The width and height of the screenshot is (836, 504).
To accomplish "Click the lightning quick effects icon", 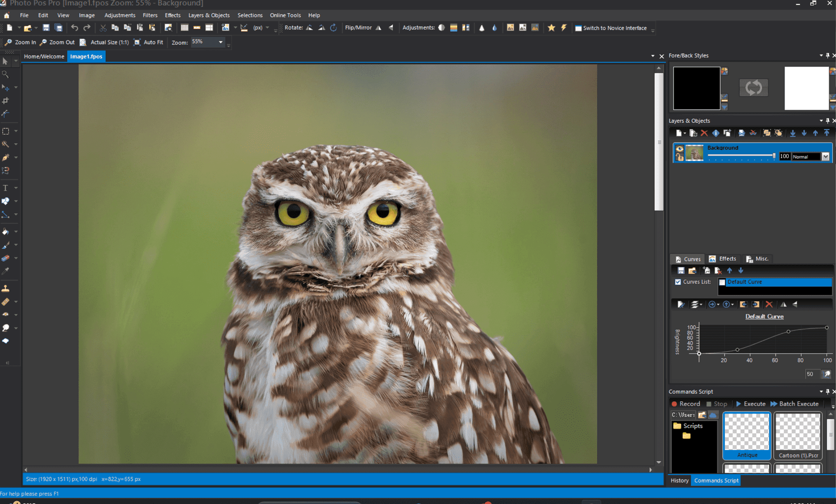I will 563,28.
